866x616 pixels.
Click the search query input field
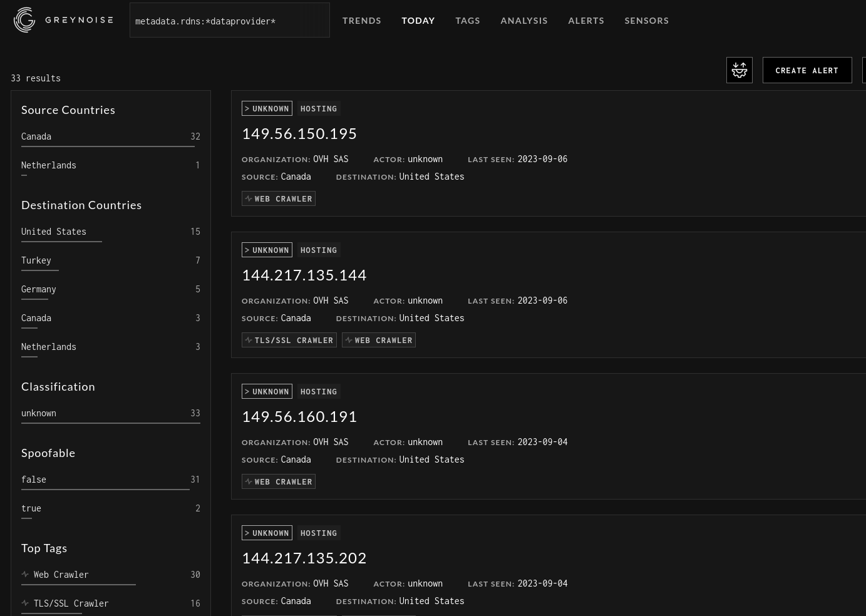click(230, 20)
